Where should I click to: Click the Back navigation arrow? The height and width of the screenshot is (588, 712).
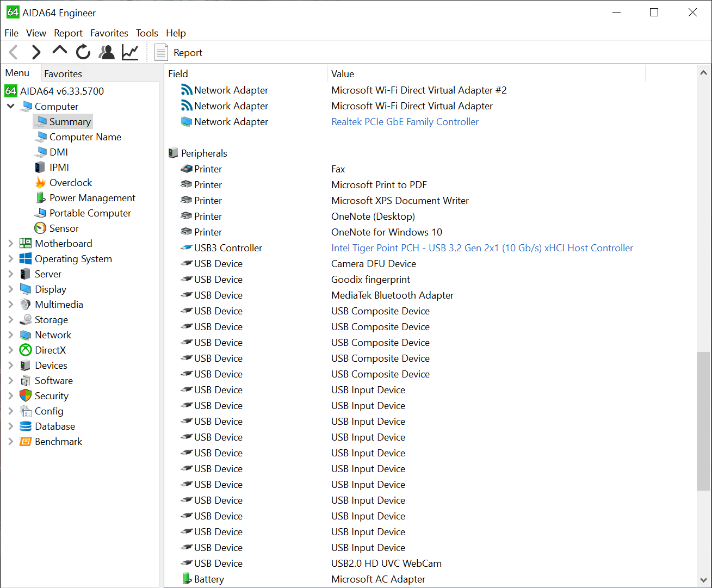(14, 52)
